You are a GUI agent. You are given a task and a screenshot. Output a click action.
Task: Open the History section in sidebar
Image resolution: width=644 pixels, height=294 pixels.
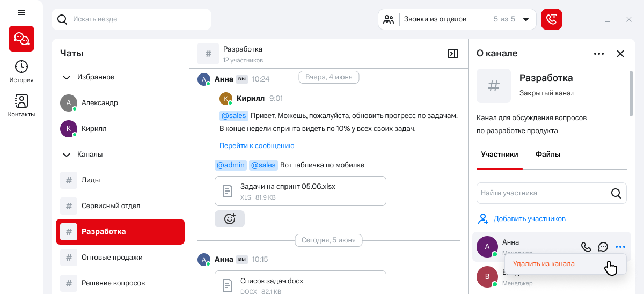[21, 71]
